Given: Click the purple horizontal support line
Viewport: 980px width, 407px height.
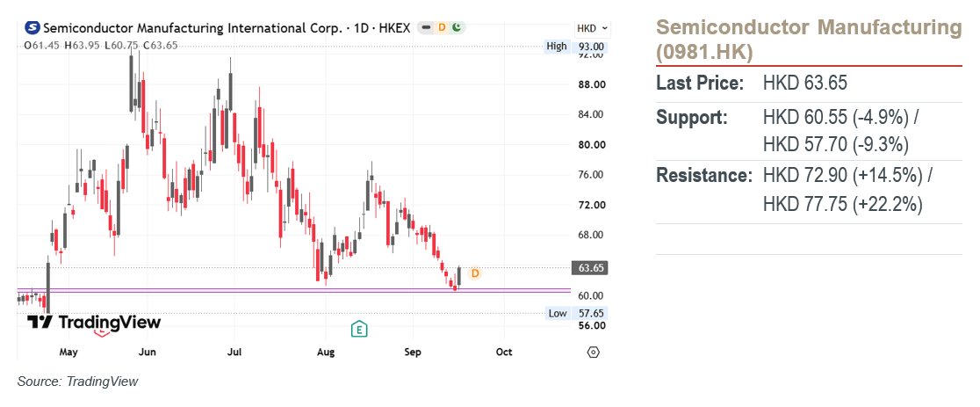Looking at the screenshot, I should (x=294, y=290).
